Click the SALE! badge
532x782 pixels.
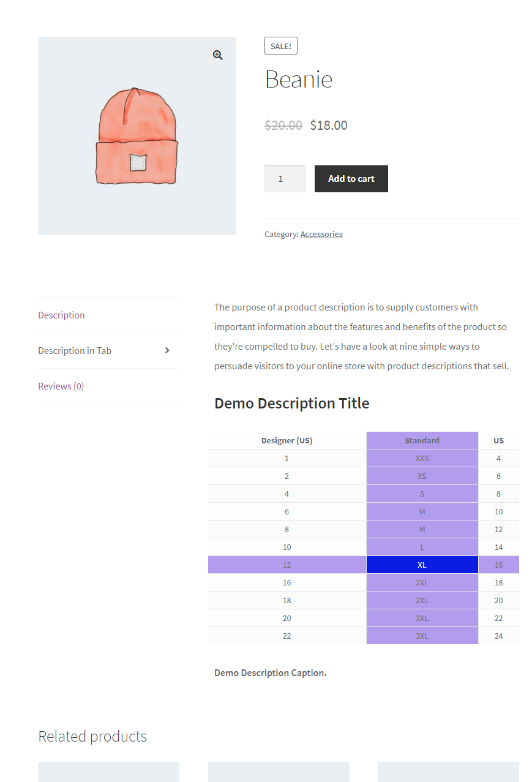pos(281,46)
